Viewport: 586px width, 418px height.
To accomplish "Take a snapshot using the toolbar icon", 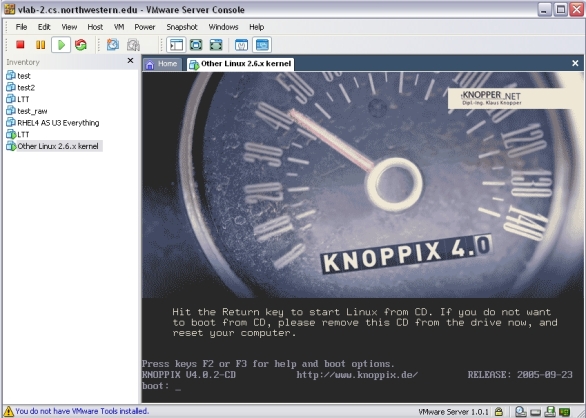I will click(x=112, y=45).
